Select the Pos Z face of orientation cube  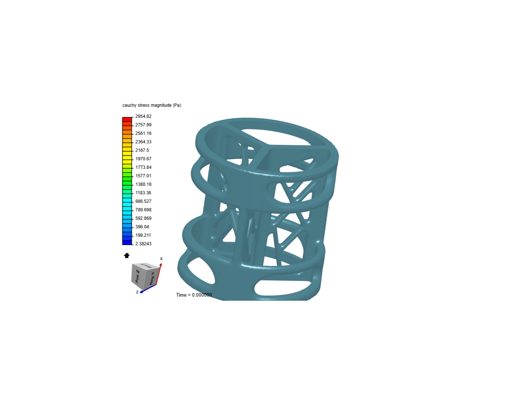click(x=137, y=276)
